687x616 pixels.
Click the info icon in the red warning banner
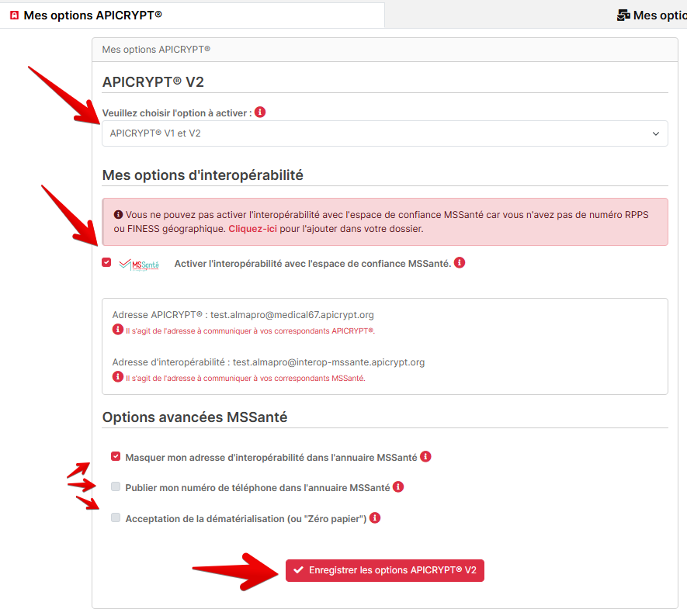coord(118,215)
